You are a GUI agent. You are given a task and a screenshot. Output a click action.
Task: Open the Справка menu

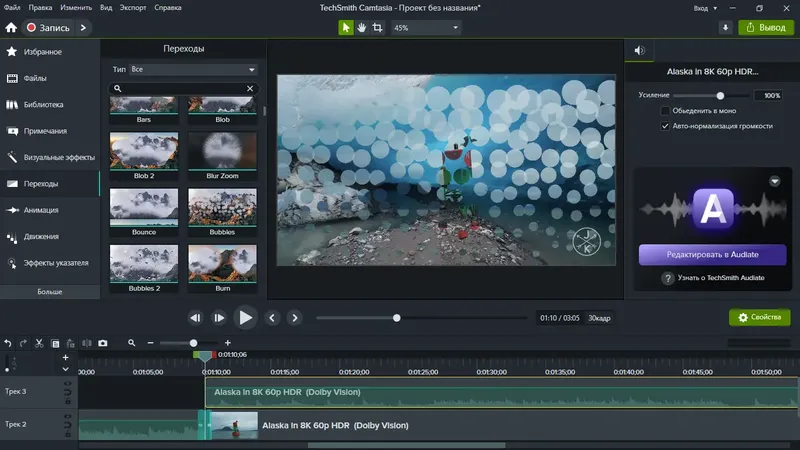(167, 8)
